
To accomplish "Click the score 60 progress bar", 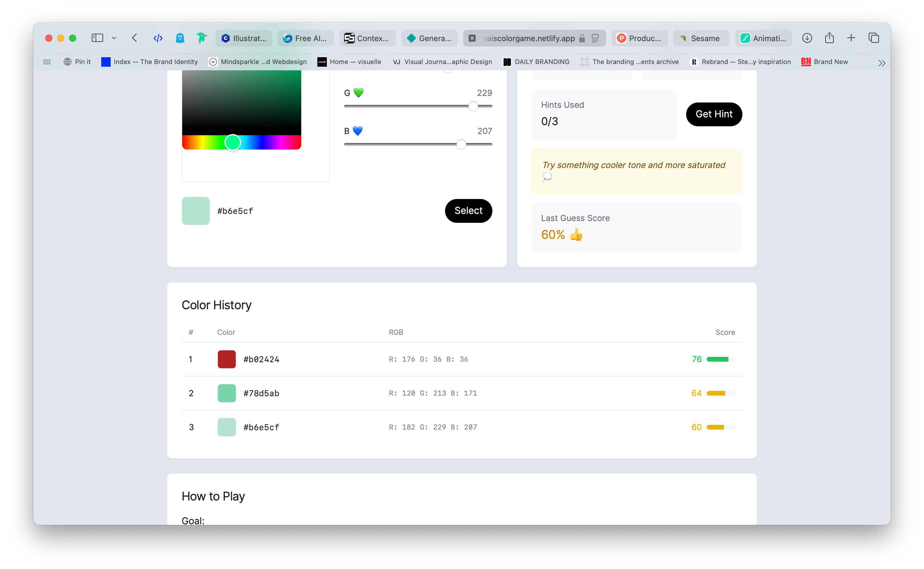I will coord(720,427).
